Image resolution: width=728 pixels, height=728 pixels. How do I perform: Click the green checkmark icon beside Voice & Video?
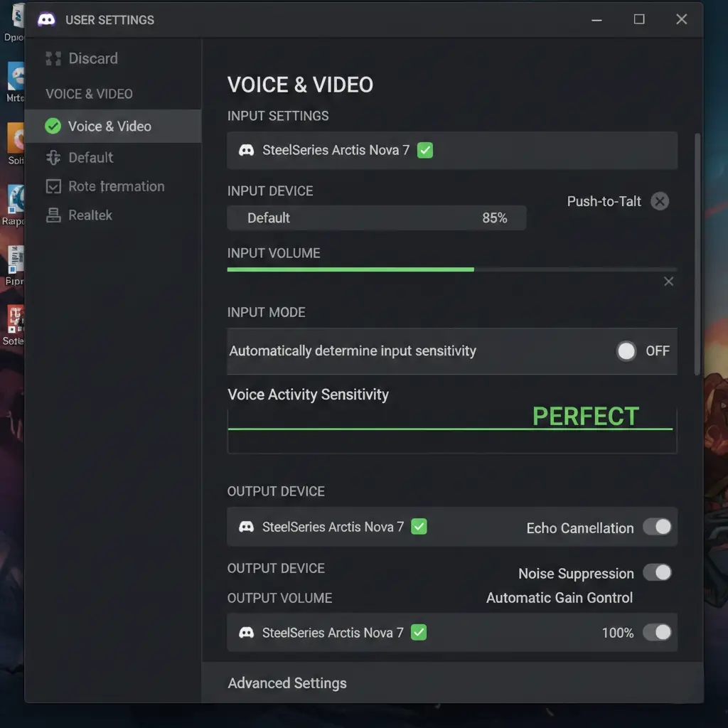click(x=53, y=126)
